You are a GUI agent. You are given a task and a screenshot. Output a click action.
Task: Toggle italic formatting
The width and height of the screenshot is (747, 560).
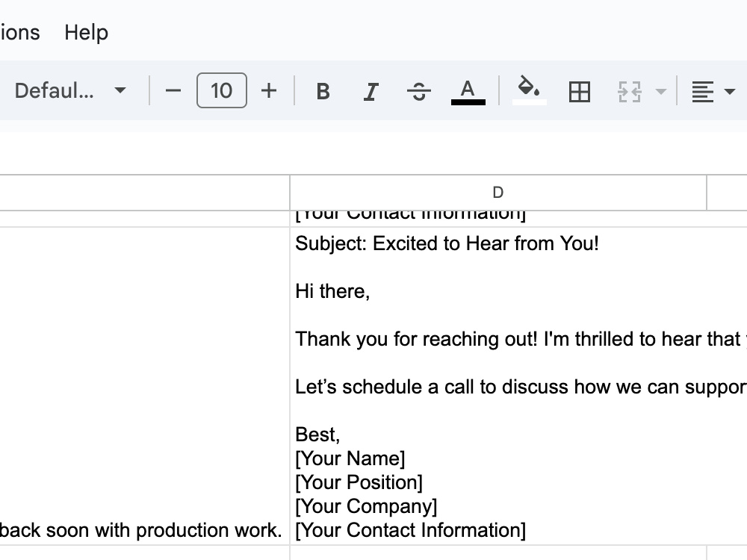pos(371,90)
